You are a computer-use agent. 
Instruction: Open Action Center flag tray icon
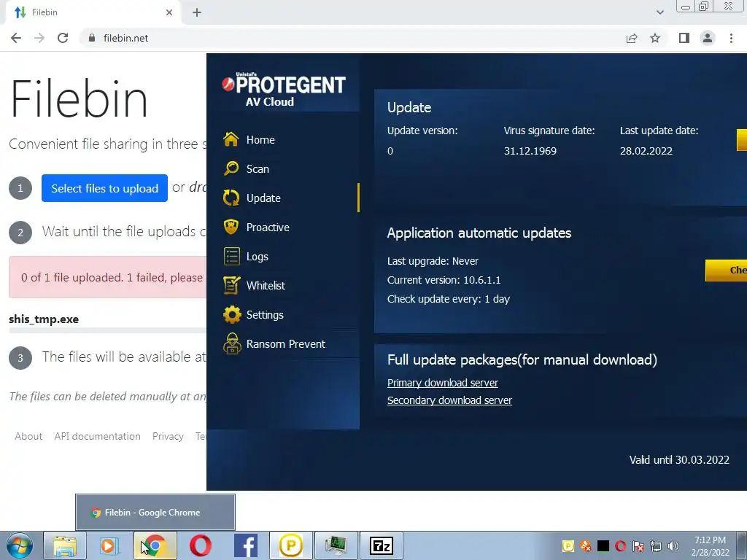coord(638,545)
